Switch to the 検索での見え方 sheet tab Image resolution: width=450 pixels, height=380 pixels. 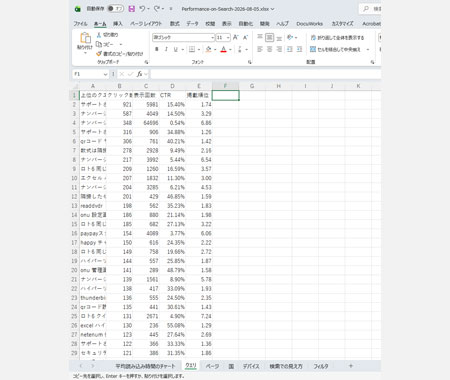click(x=286, y=366)
